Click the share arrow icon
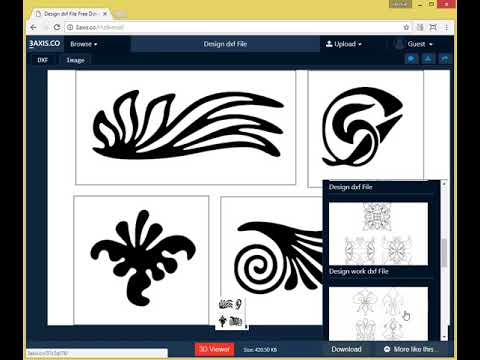The height and width of the screenshot is (360, 480). [x=445, y=59]
